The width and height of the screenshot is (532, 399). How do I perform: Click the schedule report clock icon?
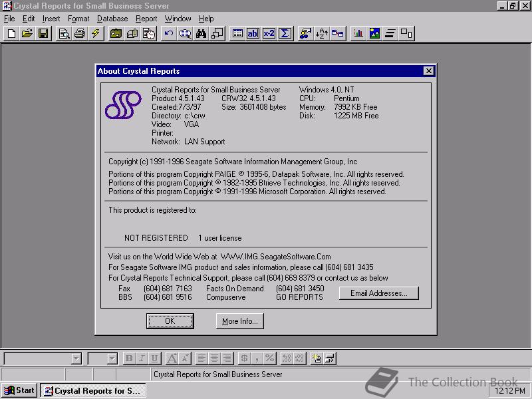pyautogui.click(x=148, y=34)
